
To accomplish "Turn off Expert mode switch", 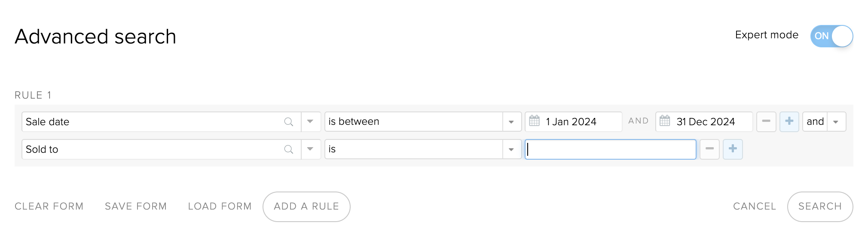I will click(831, 36).
